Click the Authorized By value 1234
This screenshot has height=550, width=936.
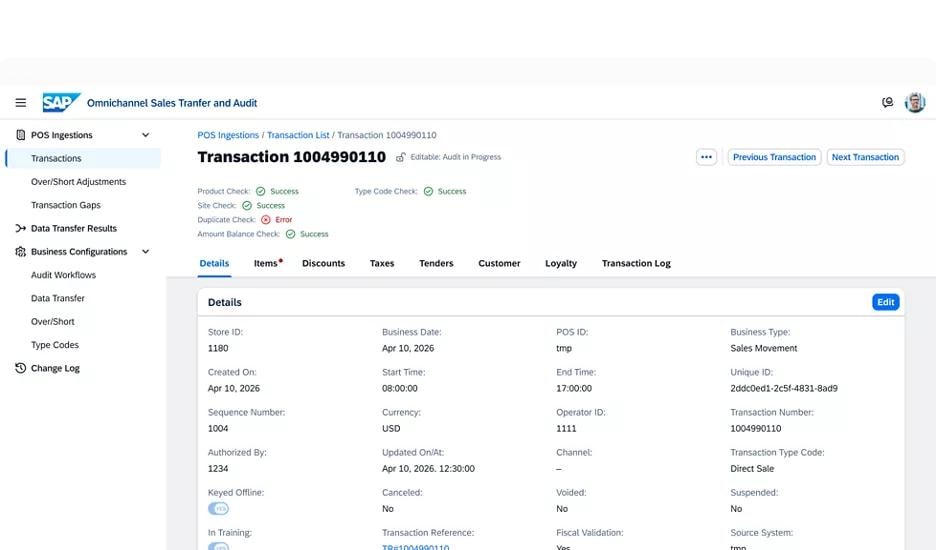click(x=218, y=469)
